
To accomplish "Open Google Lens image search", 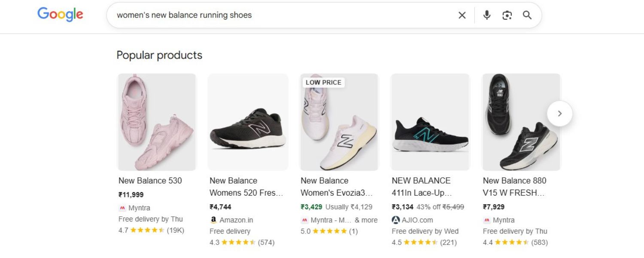I will (x=507, y=15).
